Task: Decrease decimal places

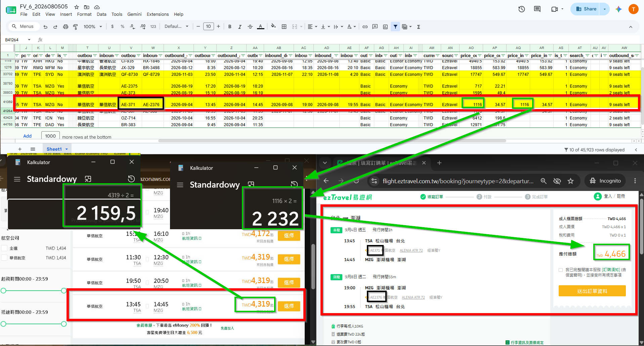Action: click(x=132, y=27)
